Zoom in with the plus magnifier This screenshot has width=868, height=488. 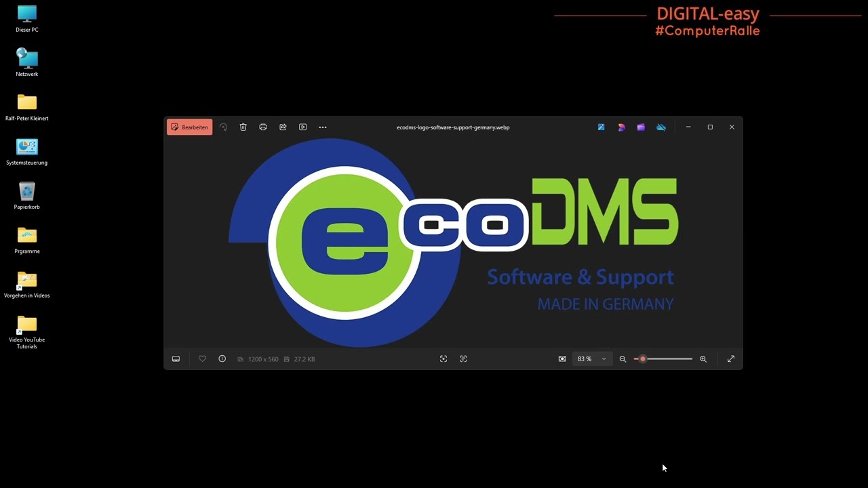coord(703,359)
